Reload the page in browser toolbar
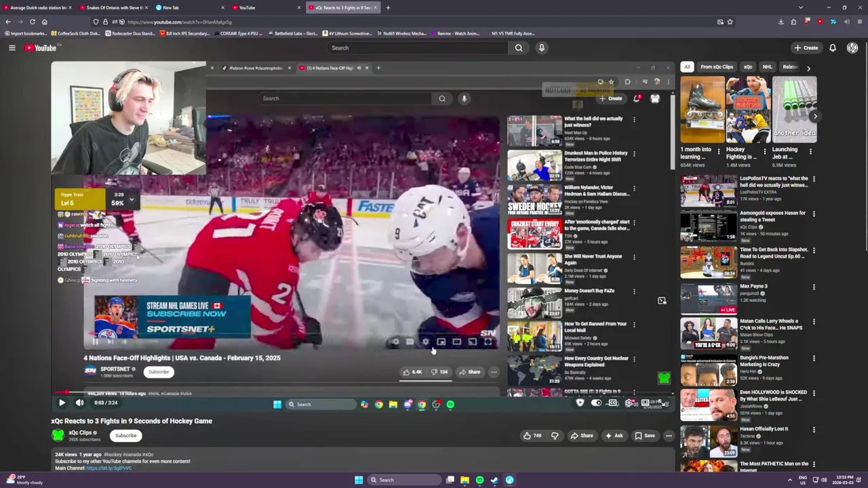 32,22
